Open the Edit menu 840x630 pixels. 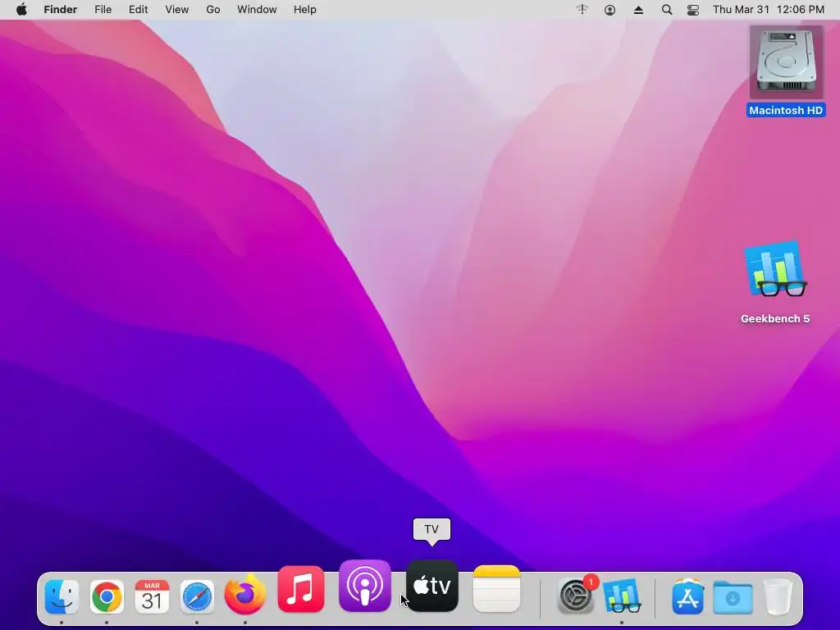138,10
